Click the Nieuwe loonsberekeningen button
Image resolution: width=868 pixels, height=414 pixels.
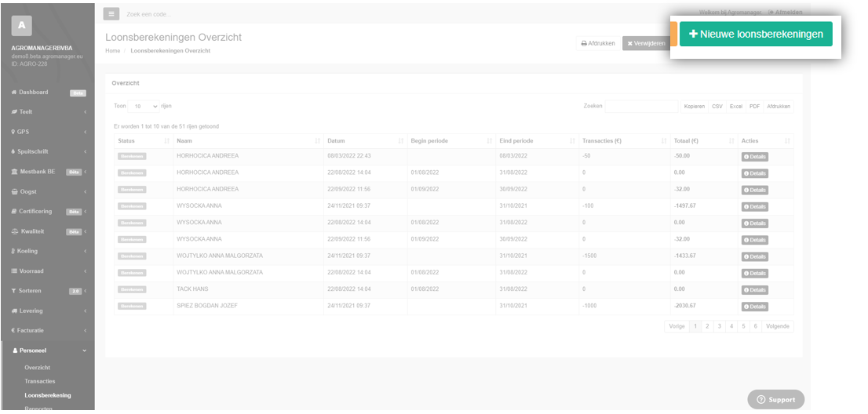[x=756, y=34]
